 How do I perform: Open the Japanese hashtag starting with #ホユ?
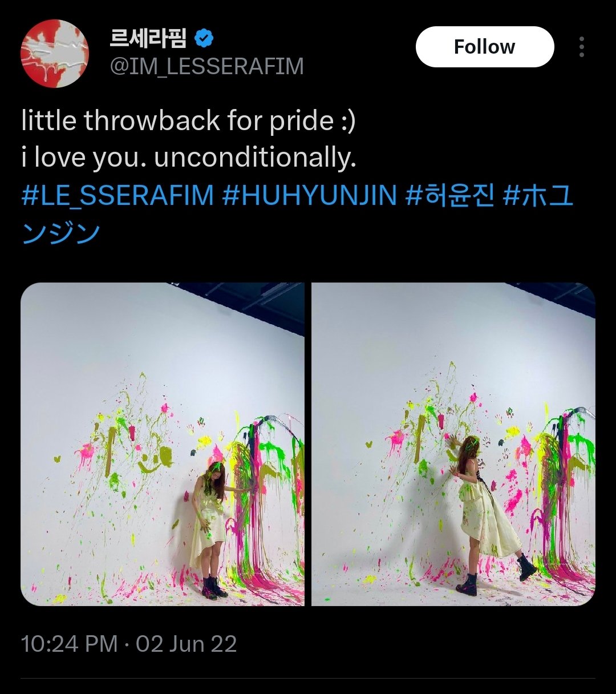click(x=538, y=196)
